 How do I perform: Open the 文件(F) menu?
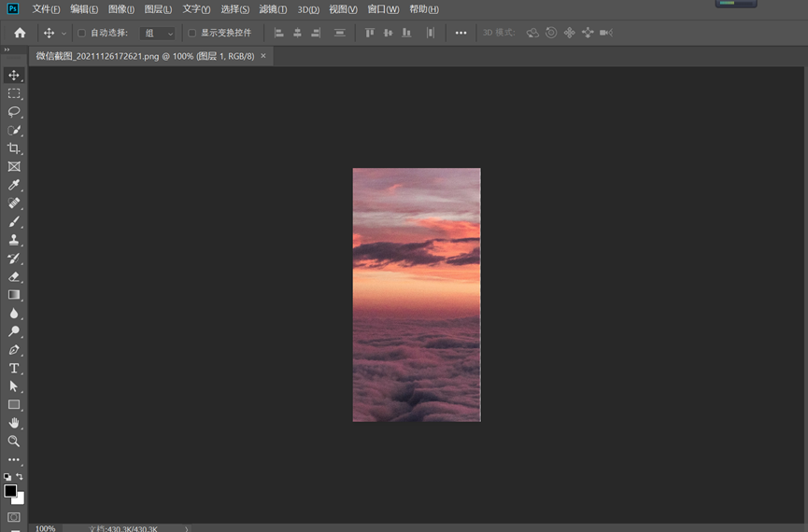coord(46,9)
